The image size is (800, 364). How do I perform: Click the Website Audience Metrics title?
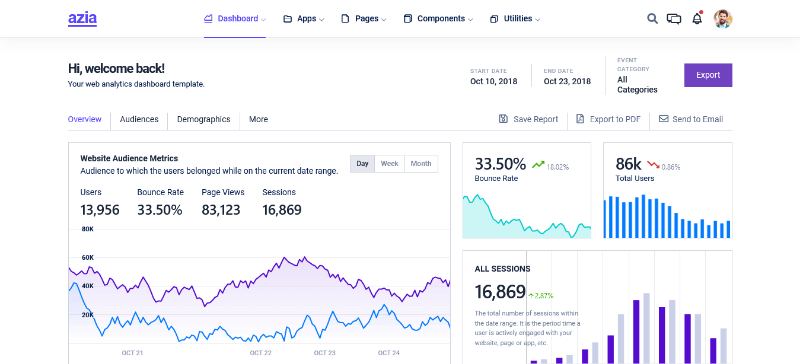[x=129, y=158]
